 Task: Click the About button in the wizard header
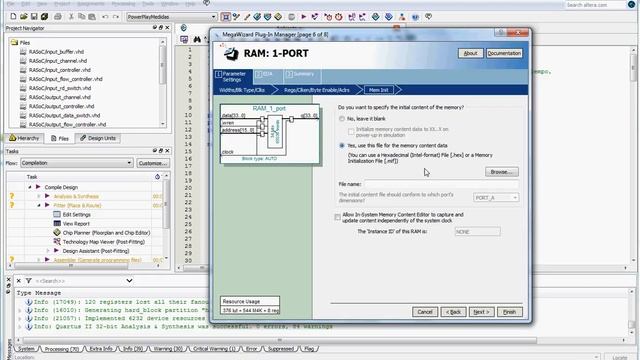(470, 53)
